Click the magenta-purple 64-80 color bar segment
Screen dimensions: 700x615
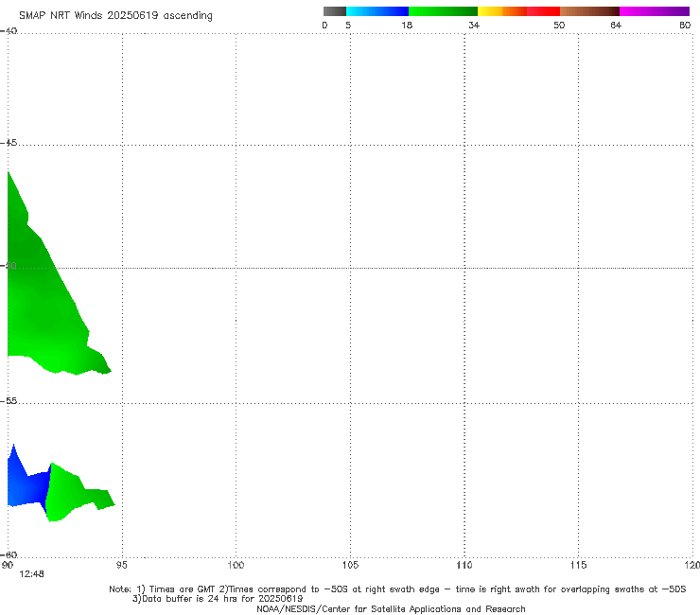(x=655, y=11)
